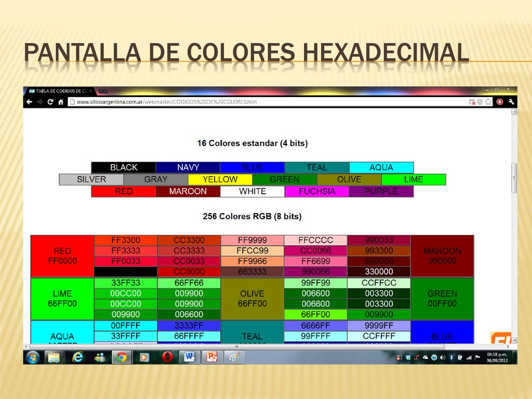Select the AQUA cell in the 16-color table
The image size is (532, 399).
(381, 167)
